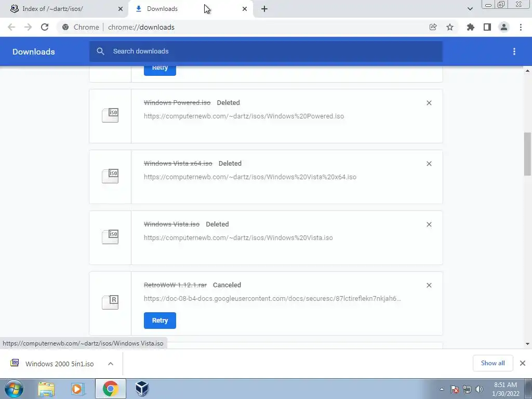The width and height of the screenshot is (532, 399).
Task: Remove Windows Vista.iso from the list
Action: coord(429,224)
